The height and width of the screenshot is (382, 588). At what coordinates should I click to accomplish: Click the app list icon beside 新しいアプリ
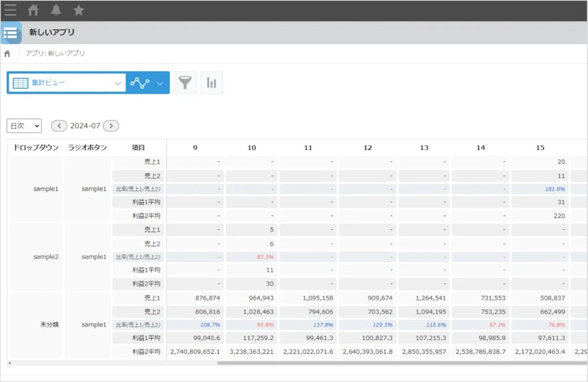pyautogui.click(x=11, y=33)
